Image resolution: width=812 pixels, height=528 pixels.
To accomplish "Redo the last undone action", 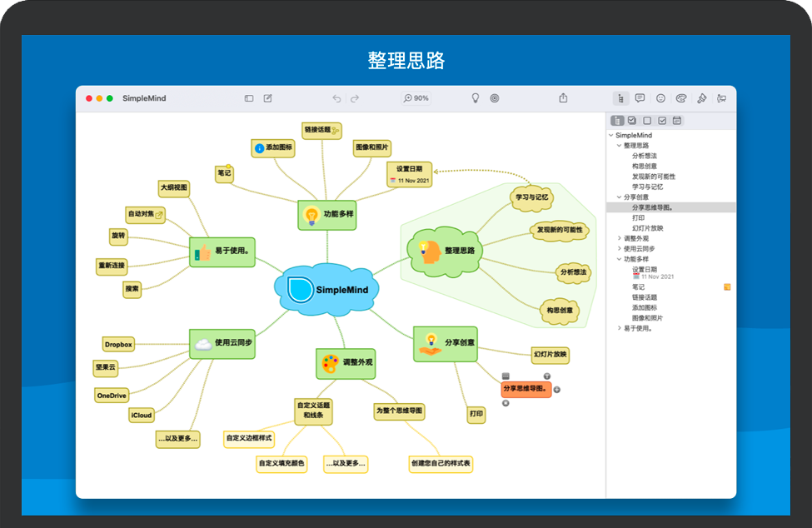I will click(x=355, y=98).
